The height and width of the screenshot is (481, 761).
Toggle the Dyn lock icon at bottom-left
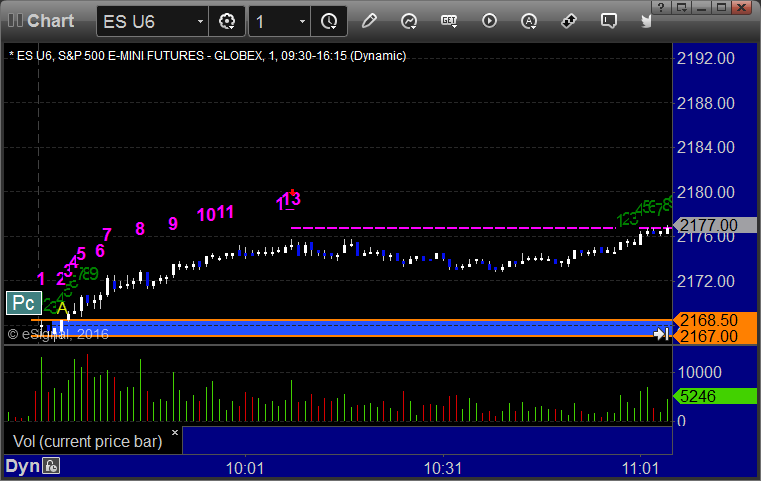pos(51,466)
